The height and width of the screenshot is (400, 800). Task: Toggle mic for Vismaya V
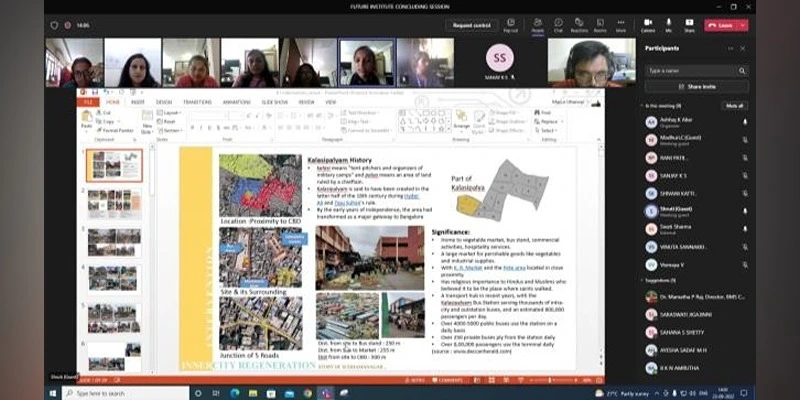coord(745,265)
